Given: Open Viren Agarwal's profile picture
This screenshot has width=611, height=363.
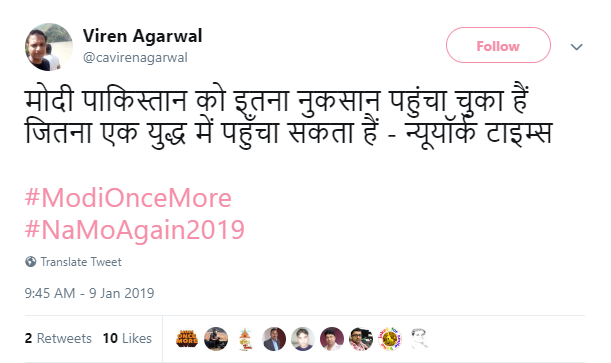Looking at the screenshot, I should (49, 47).
